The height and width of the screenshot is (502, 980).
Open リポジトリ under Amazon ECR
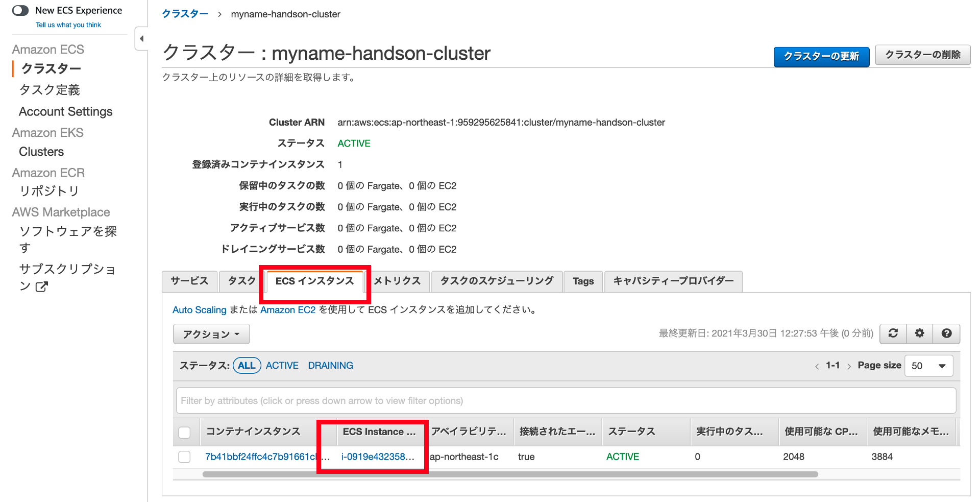pyautogui.click(x=50, y=190)
